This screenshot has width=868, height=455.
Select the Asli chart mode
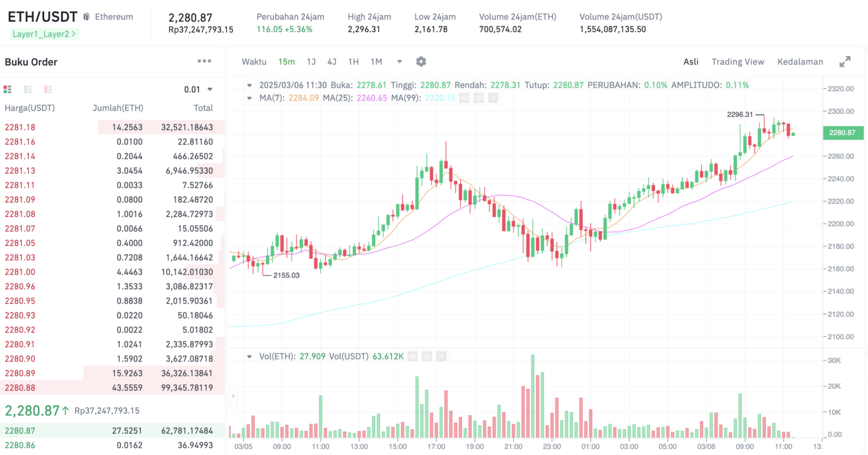(x=691, y=62)
